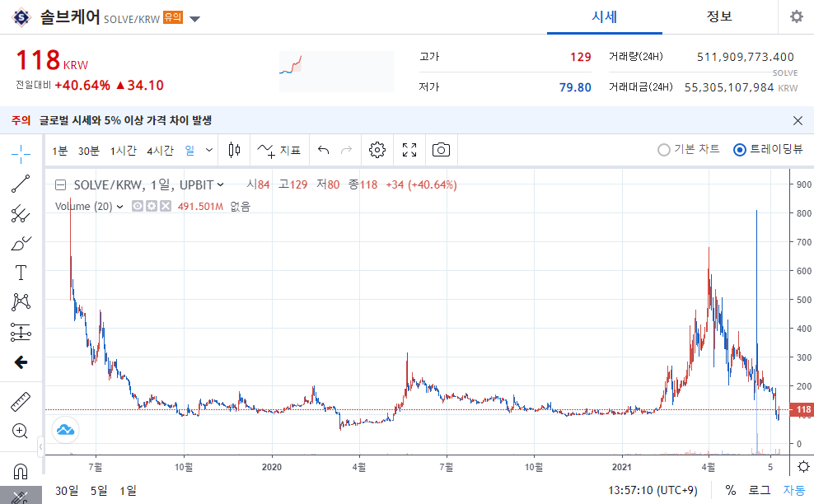
Task: Click the 유의 caution badge
Action: tap(173, 17)
